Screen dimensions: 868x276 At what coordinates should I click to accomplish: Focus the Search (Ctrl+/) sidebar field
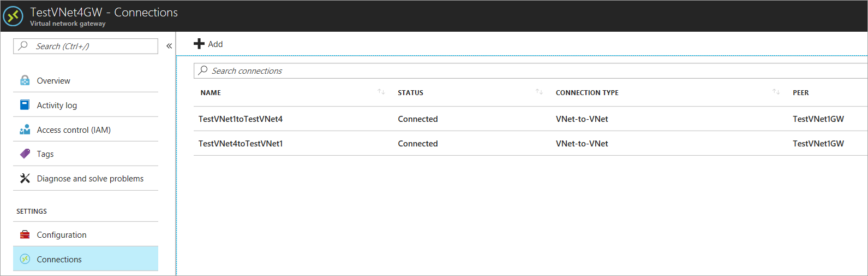click(x=86, y=46)
